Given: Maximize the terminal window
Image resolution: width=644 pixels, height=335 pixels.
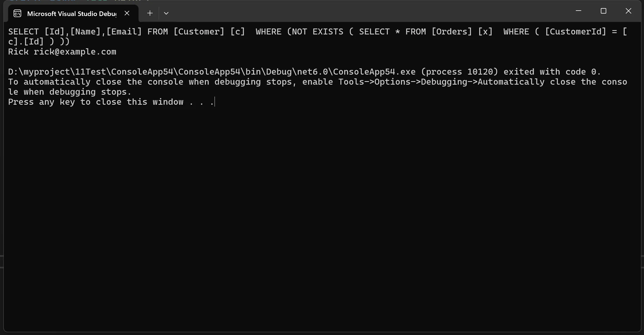Looking at the screenshot, I should 604,11.
